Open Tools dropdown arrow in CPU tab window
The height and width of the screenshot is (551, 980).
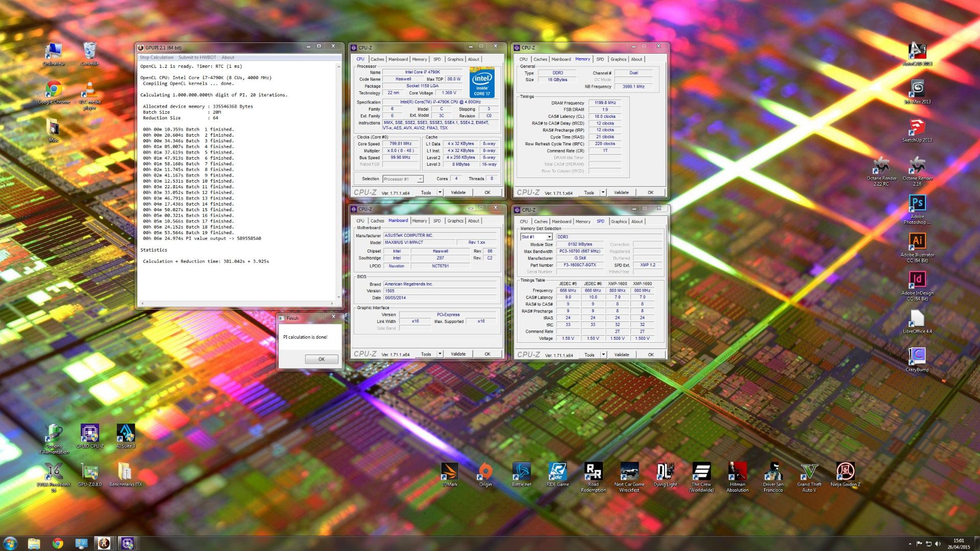click(x=440, y=193)
